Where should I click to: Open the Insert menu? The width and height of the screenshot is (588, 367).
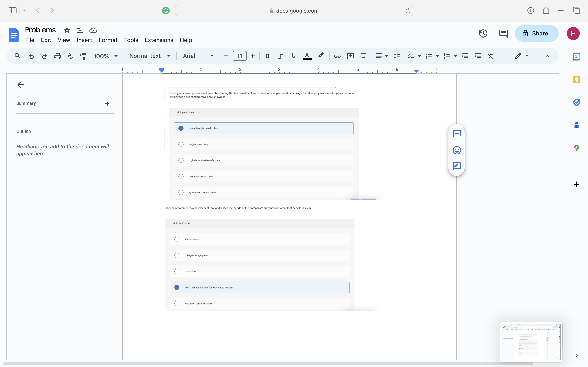tap(84, 40)
